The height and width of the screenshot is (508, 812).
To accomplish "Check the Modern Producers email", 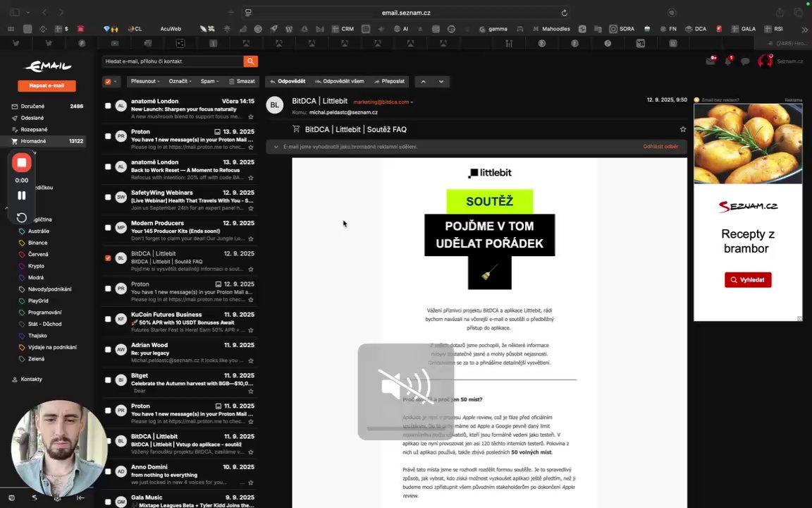I will (108, 227).
